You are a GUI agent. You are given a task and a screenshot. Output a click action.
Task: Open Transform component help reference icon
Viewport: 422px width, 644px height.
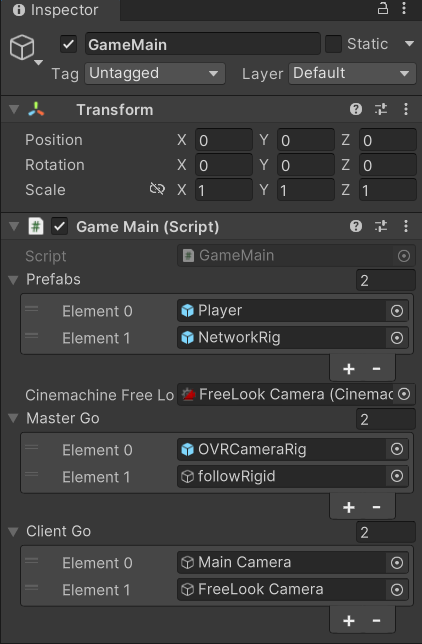click(x=356, y=109)
